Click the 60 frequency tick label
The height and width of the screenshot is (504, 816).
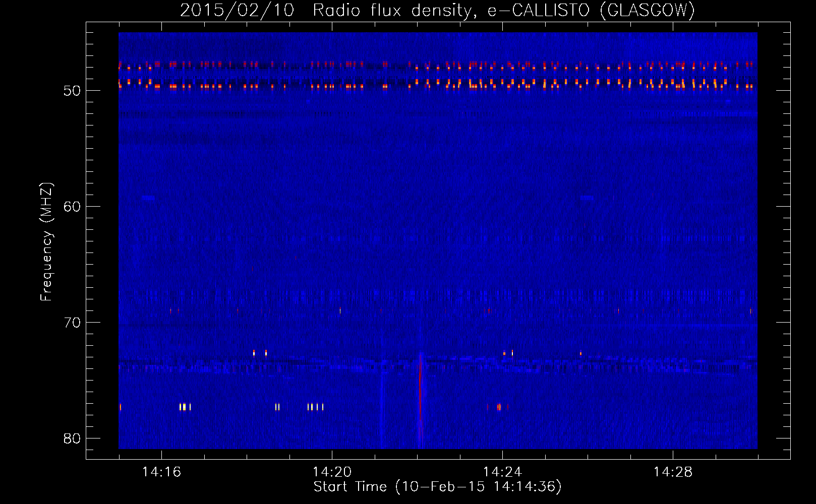(x=72, y=207)
